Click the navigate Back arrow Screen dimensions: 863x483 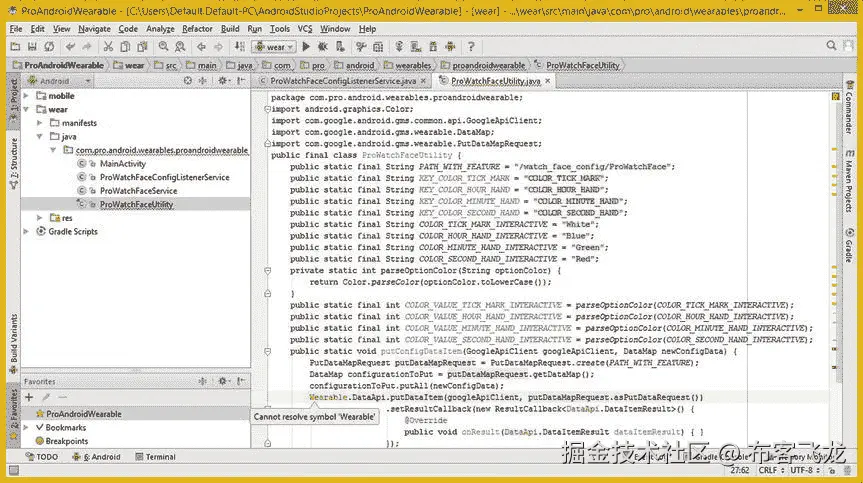click(x=201, y=47)
